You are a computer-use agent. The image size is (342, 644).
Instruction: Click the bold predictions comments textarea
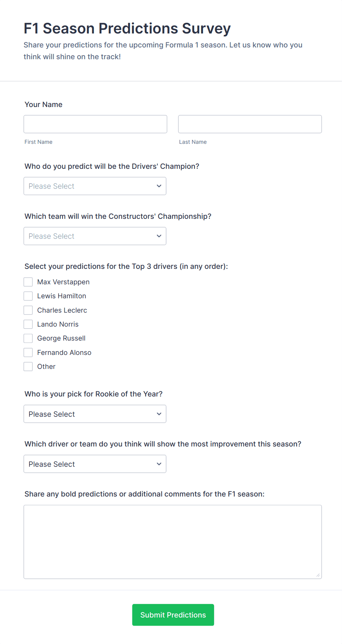(172, 542)
